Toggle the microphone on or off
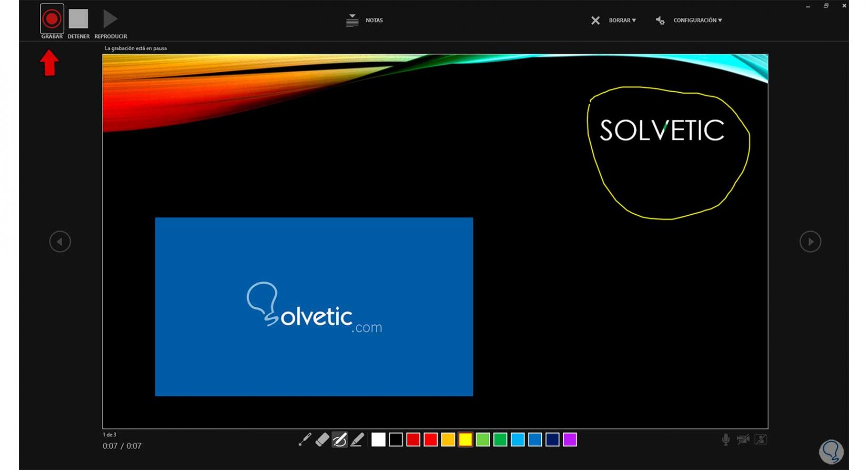 coord(725,439)
